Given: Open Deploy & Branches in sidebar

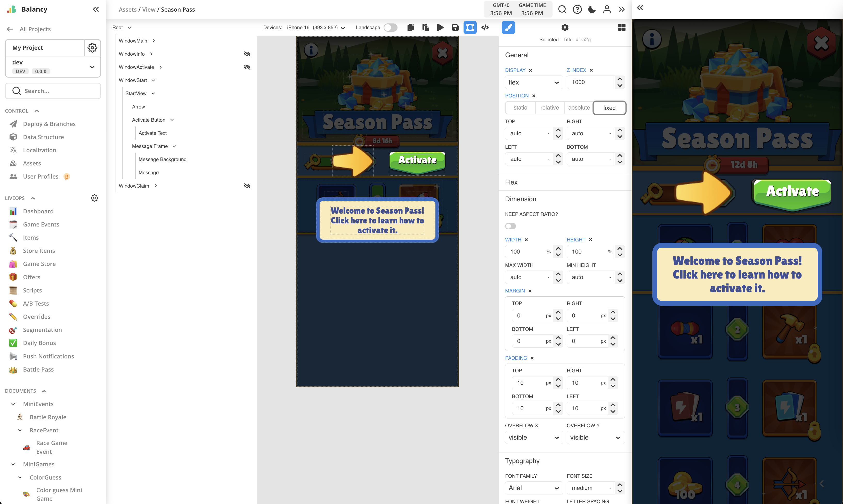Looking at the screenshot, I should (x=49, y=124).
